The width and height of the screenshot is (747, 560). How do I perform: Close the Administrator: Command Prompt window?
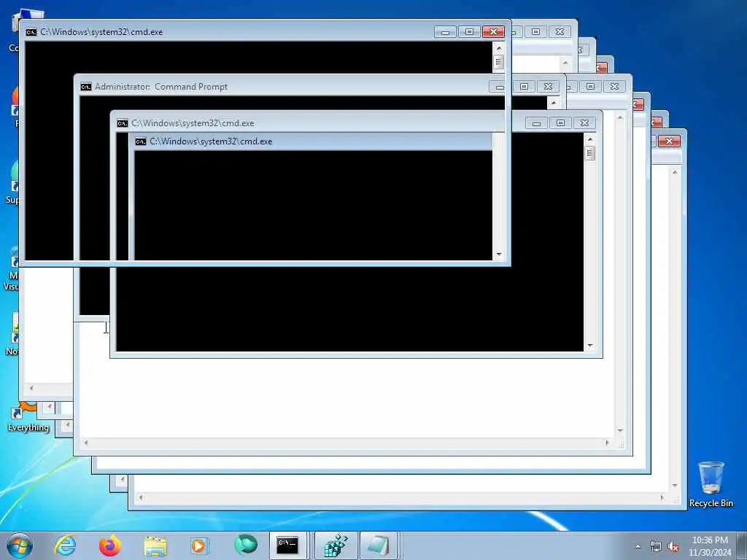pos(548,87)
